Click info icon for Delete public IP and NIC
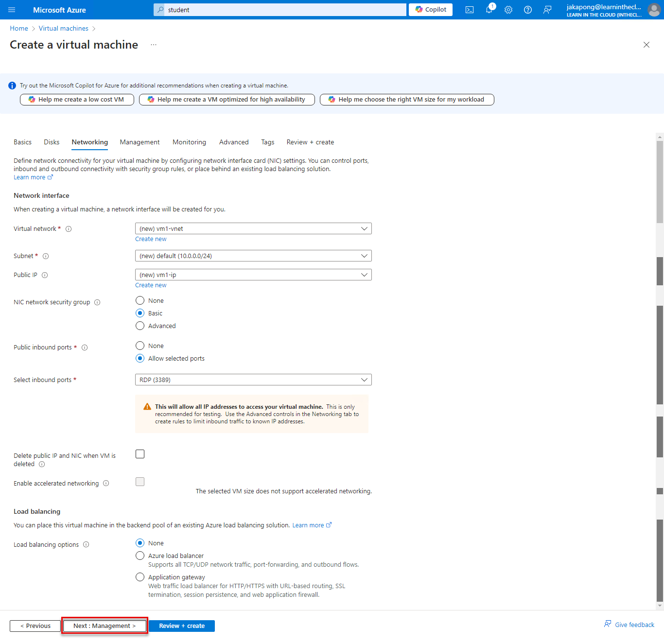The height and width of the screenshot is (644, 664). coord(42,464)
